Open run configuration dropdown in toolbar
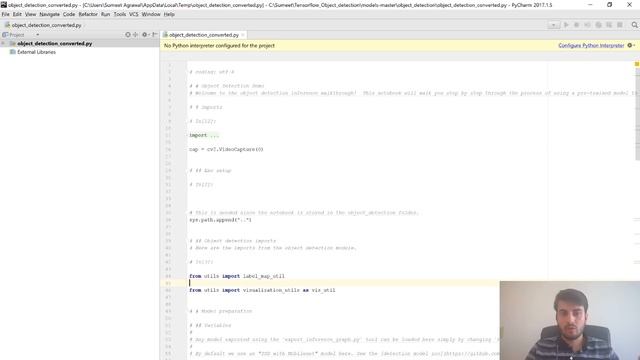This screenshot has height=360, width=640. click(x=553, y=25)
